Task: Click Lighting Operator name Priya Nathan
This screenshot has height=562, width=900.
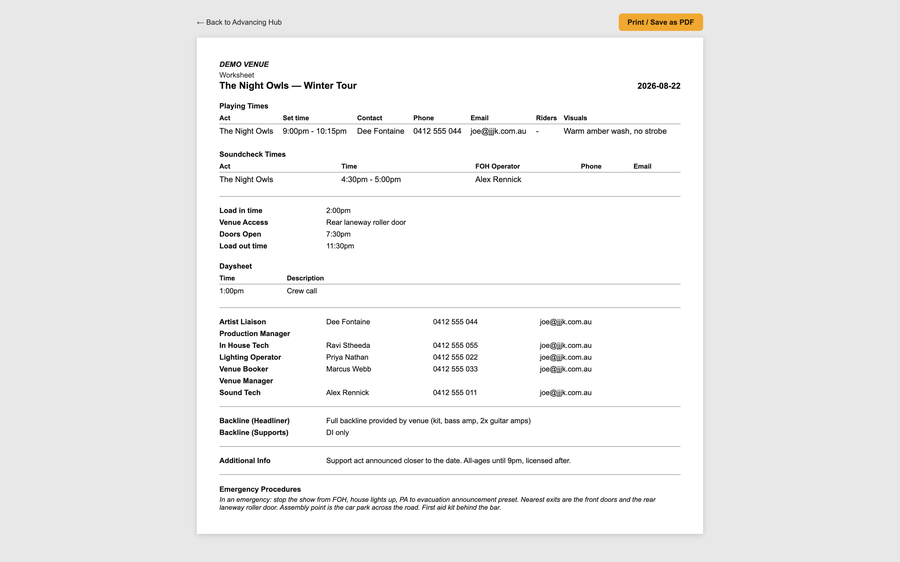Action: [347, 357]
